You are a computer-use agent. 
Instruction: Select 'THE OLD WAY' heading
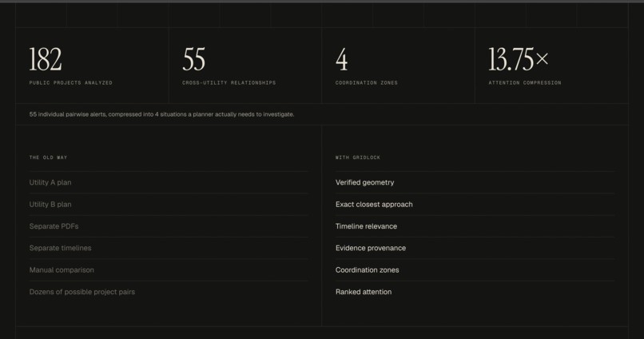[48, 158]
